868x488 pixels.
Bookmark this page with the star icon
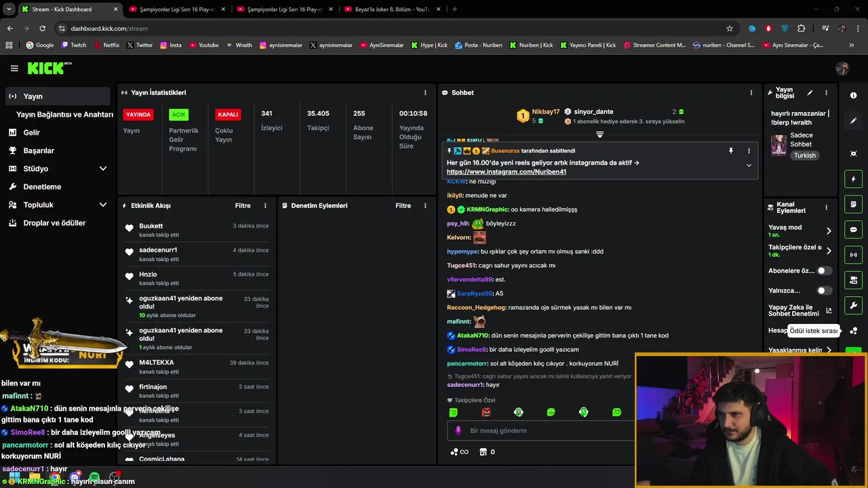(x=730, y=28)
